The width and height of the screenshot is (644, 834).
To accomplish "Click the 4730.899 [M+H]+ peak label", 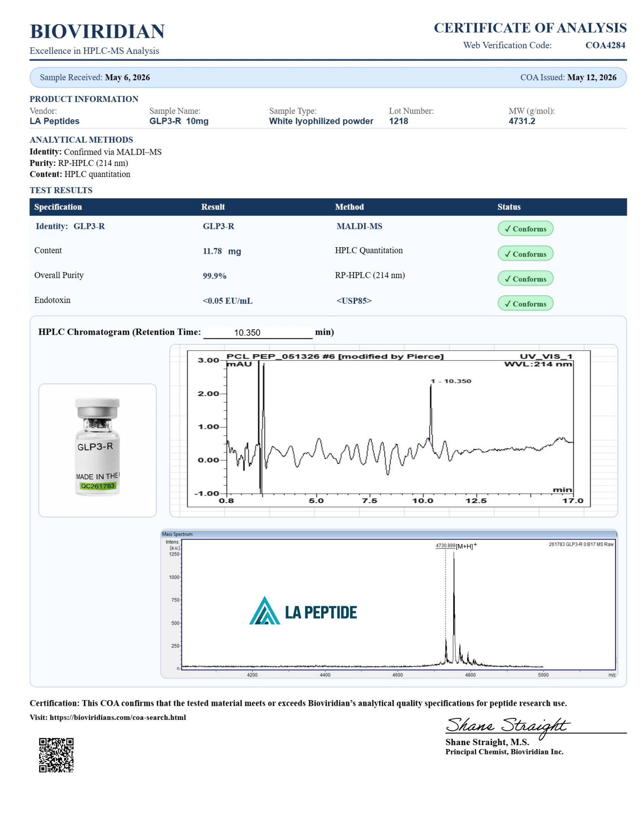I will (456, 546).
